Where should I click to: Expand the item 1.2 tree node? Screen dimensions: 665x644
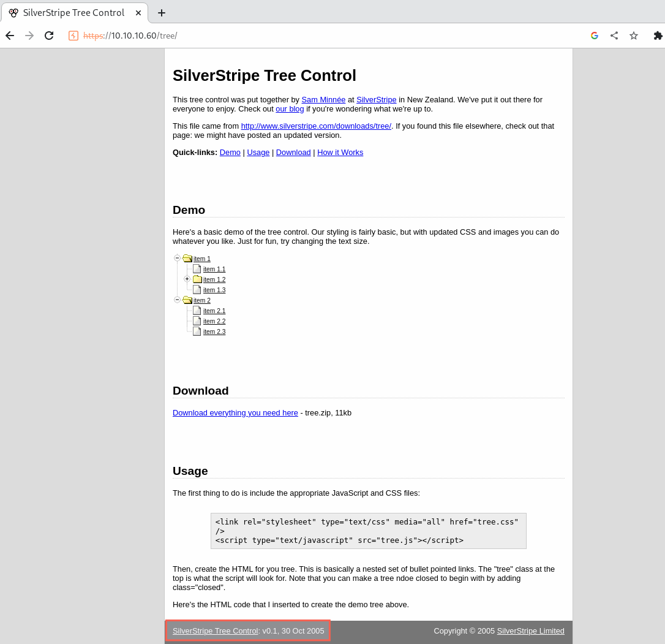pyautogui.click(x=187, y=279)
